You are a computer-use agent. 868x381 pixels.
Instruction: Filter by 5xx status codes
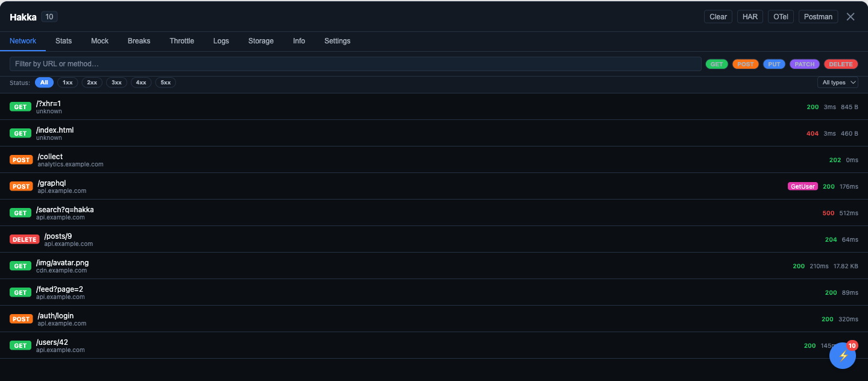coord(166,83)
